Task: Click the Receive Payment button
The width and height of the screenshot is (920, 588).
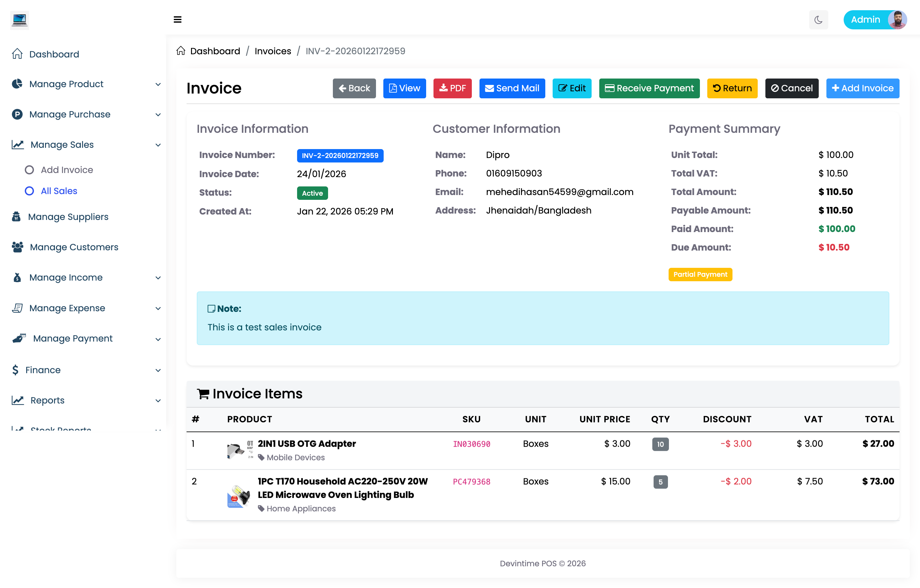Action: [649, 88]
